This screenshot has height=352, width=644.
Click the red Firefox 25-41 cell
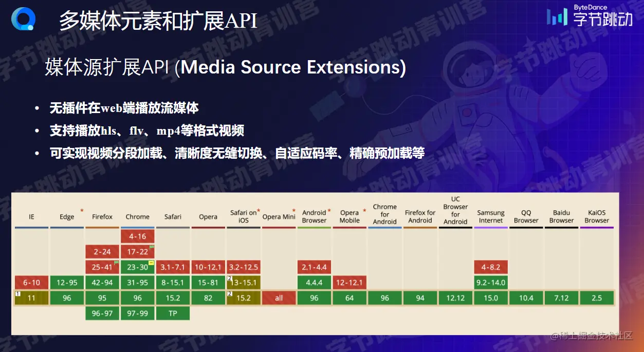[102, 267]
